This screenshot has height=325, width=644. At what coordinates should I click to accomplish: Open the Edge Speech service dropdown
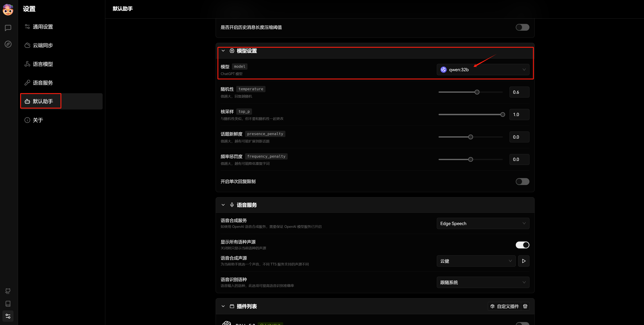point(483,223)
